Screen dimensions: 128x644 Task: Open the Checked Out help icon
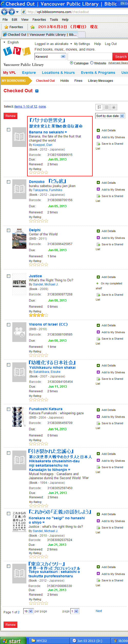pos(37,91)
